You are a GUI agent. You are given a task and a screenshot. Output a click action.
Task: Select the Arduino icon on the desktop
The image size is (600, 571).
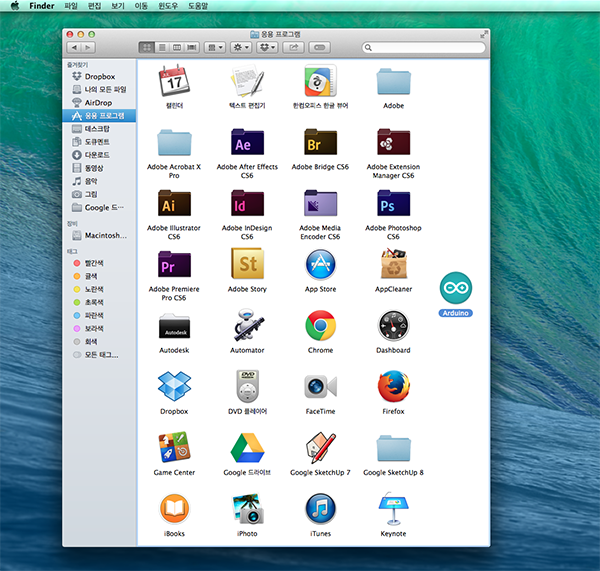click(x=455, y=288)
